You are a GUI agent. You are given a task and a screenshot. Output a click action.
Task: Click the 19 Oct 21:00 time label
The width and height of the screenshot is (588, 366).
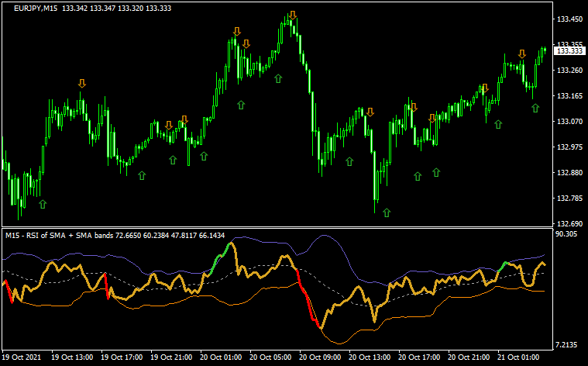coord(171,357)
